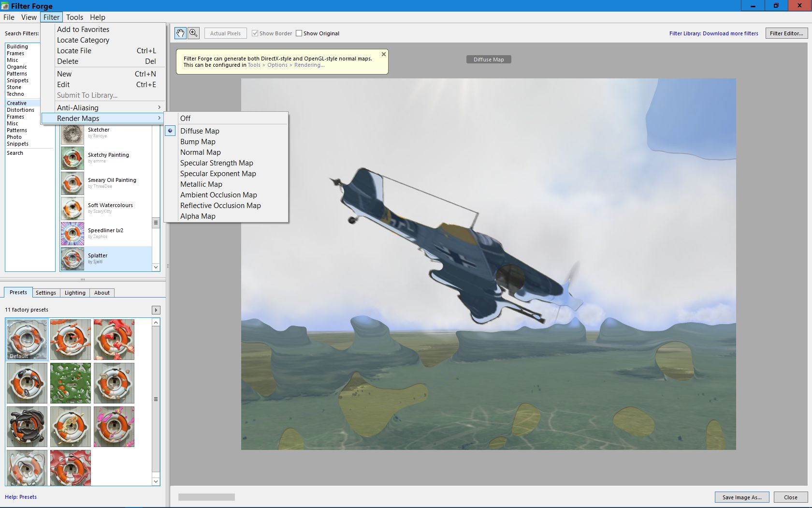The image size is (812, 508).
Task: Select the pink splatter preset thumbnail
Action: [114, 427]
